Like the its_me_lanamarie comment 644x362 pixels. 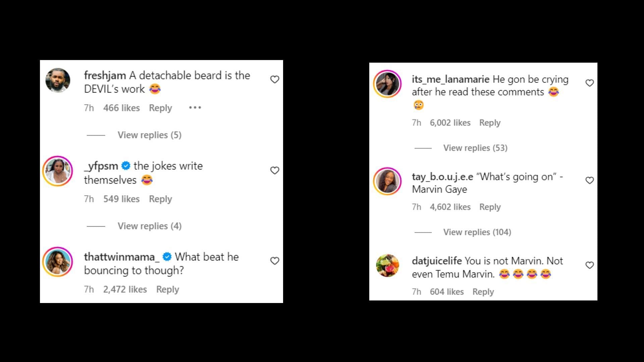pos(589,83)
